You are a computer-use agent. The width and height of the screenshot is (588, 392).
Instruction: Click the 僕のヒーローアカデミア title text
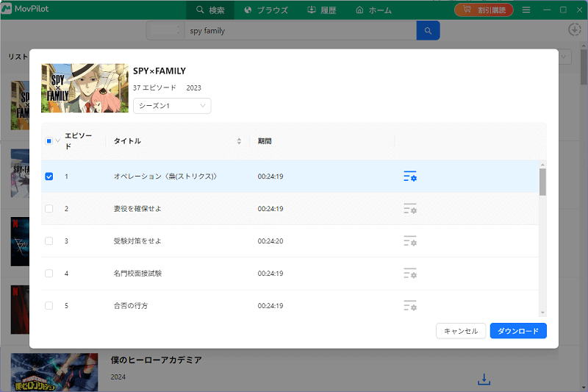[157, 360]
